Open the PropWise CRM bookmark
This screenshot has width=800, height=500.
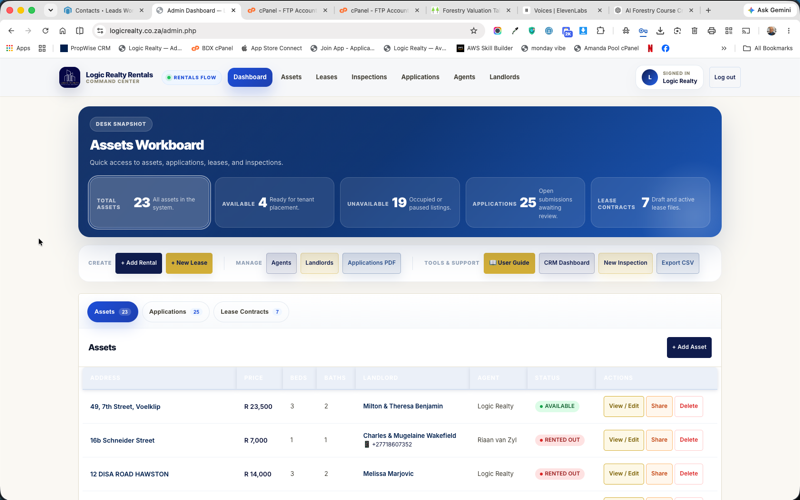pyautogui.click(x=85, y=48)
